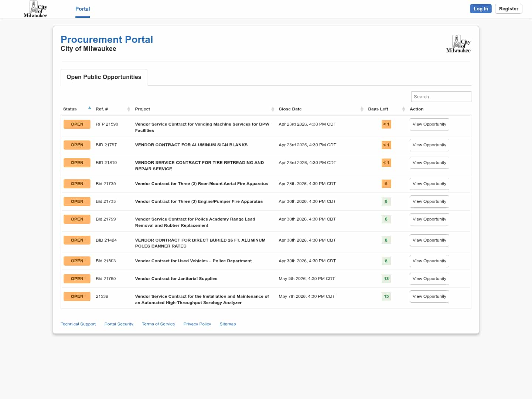The width and height of the screenshot is (532, 399).
Task: Click the City of Milwaukee logo beside portal title
Action: pyautogui.click(x=458, y=44)
